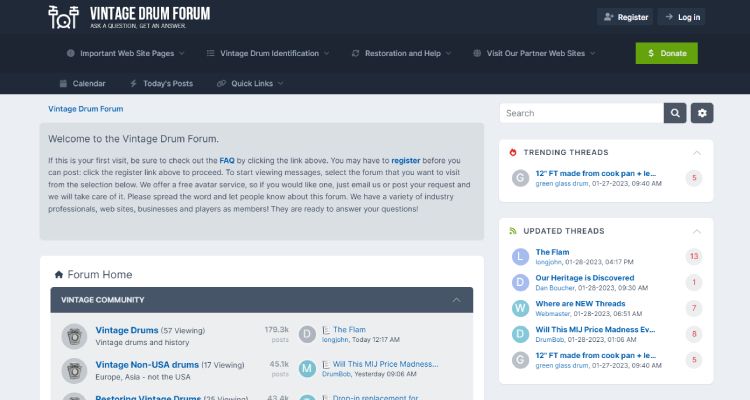Image resolution: width=750 pixels, height=400 pixels.
Task: Open Visit Our Partner Web Sites dropdown
Action: (x=534, y=53)
